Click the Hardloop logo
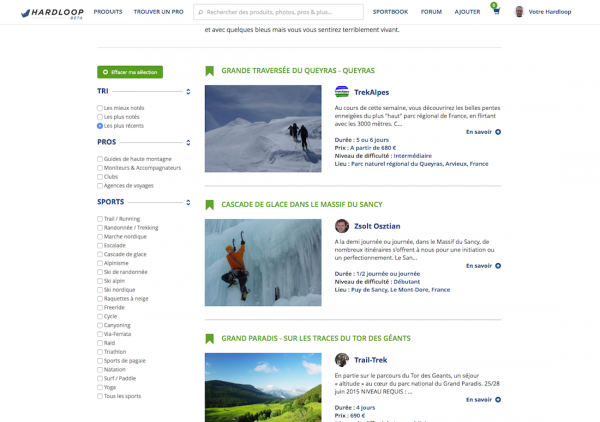 pyautogui.click(x=52, y=13)
